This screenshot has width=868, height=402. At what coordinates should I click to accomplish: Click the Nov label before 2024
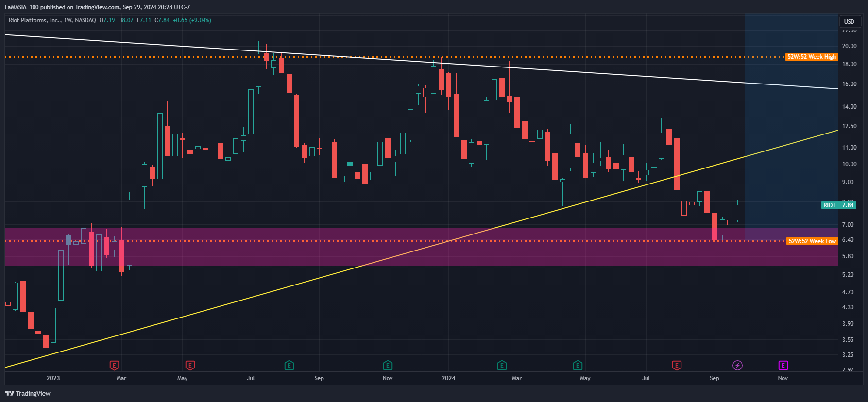pos(388,378)
